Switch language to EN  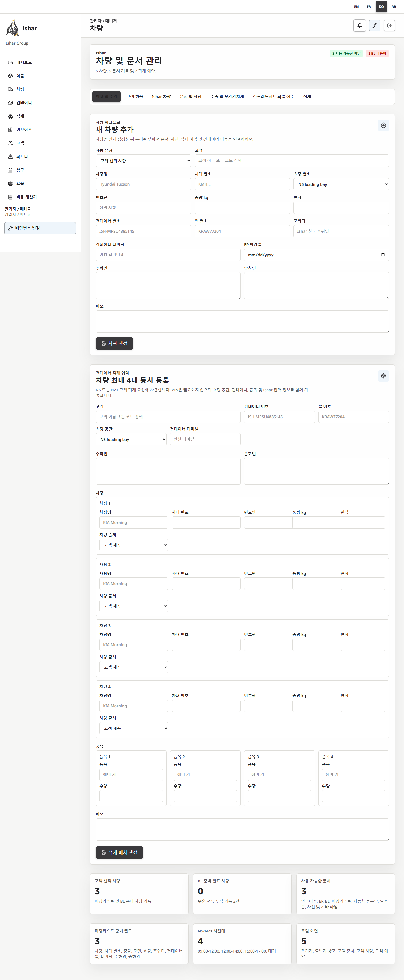coord(356,6)
